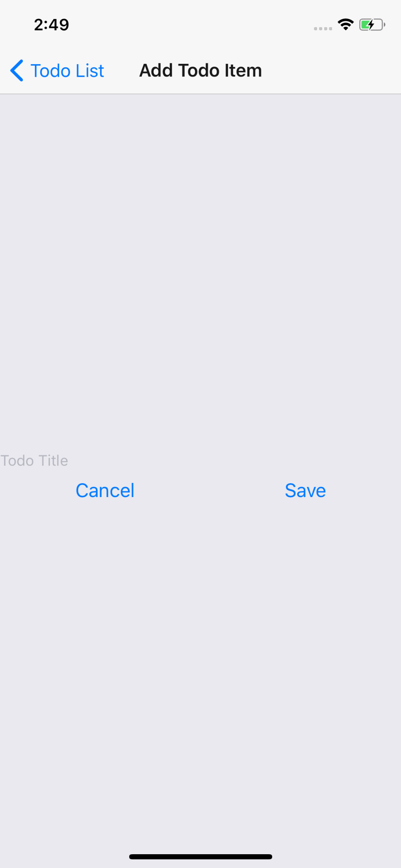
Task: Click the lightning bolt on battery
Action: tap(370, 25)
